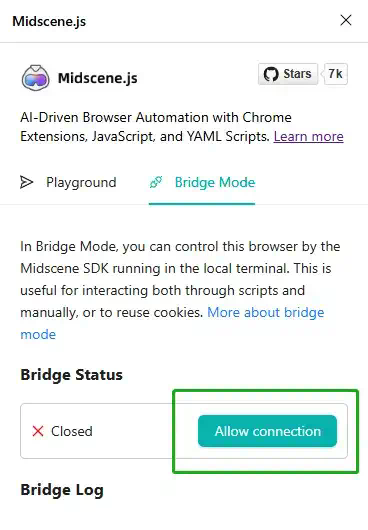Click the GitHub octocat icon
368x530 pixels.
tap(271, 74)
